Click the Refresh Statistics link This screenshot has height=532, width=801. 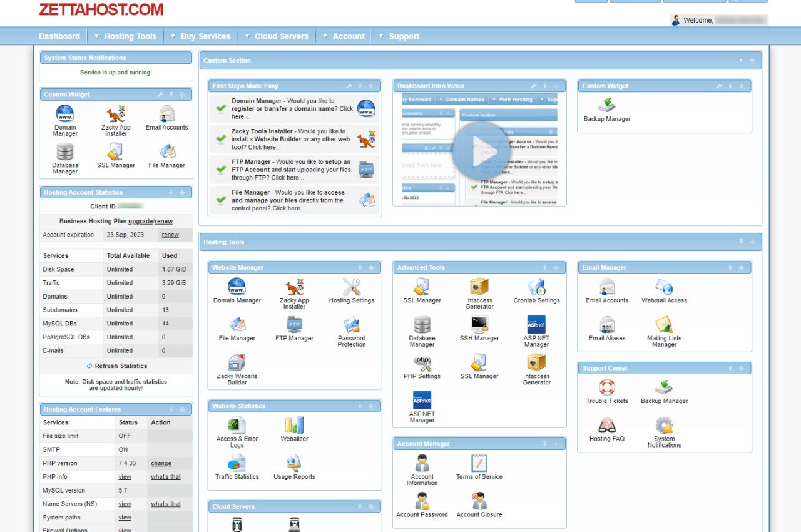(121, 366)
